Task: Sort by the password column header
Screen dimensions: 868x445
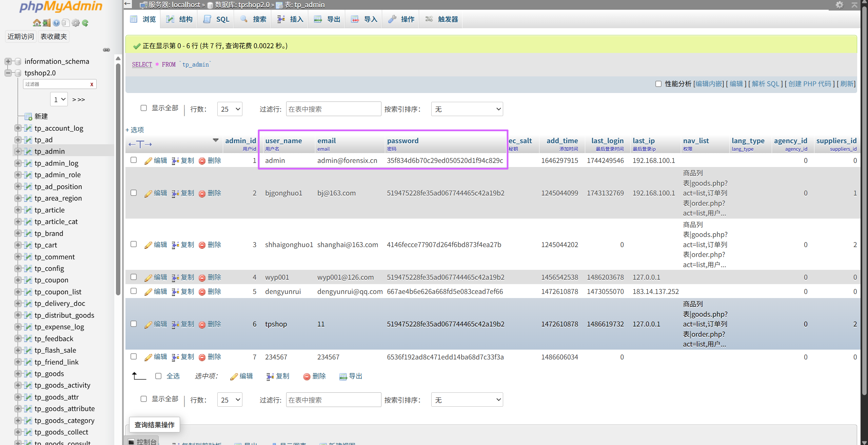Action: [403, 141]
